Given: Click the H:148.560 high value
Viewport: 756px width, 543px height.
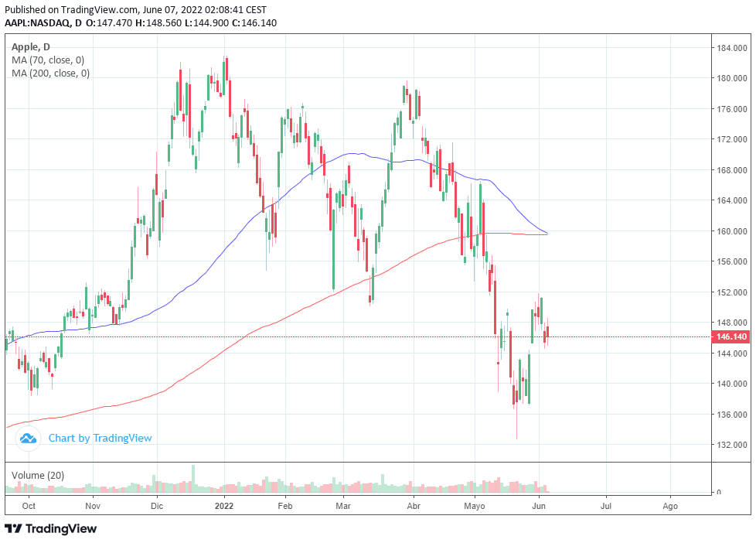Looking at the screenshot, I should click(158, 22).
